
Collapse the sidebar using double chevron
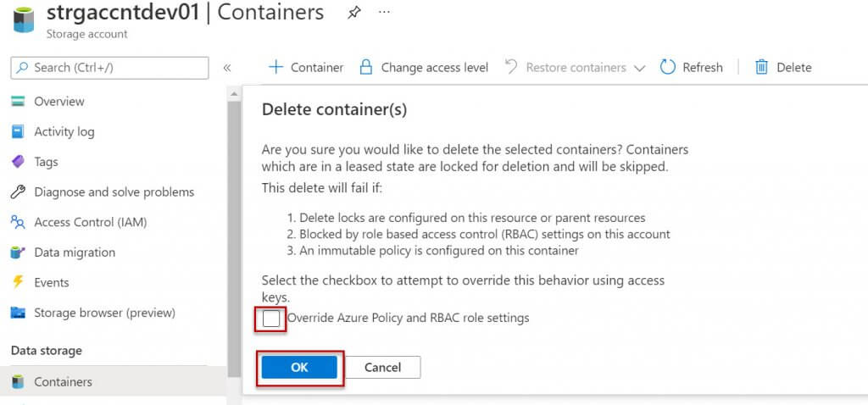pyautogui.click(x=227, y=68)
